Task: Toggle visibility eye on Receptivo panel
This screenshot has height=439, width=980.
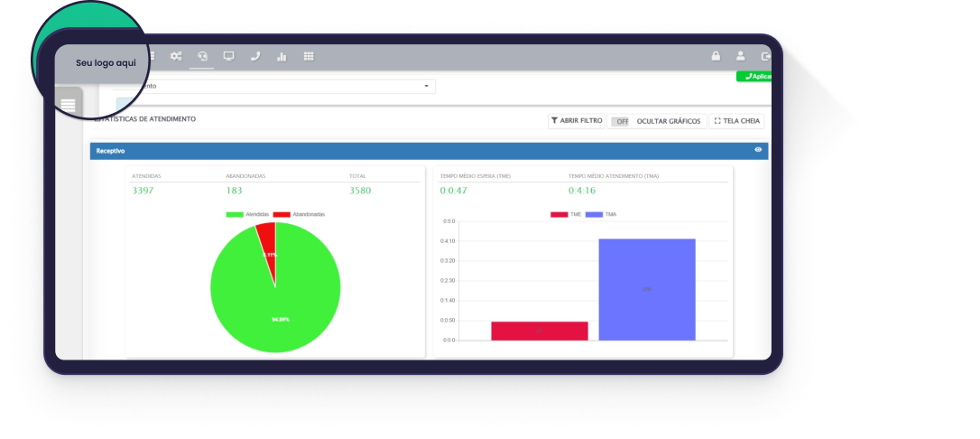Action: click(x=758, y=150)
